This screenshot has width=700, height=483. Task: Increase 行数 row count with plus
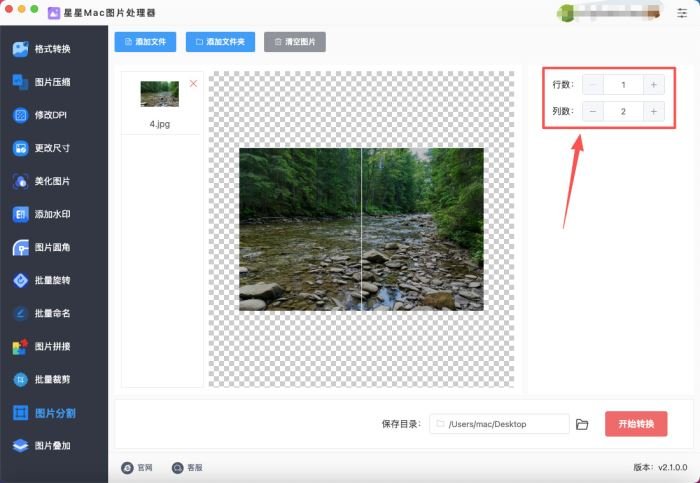(654, 84)
